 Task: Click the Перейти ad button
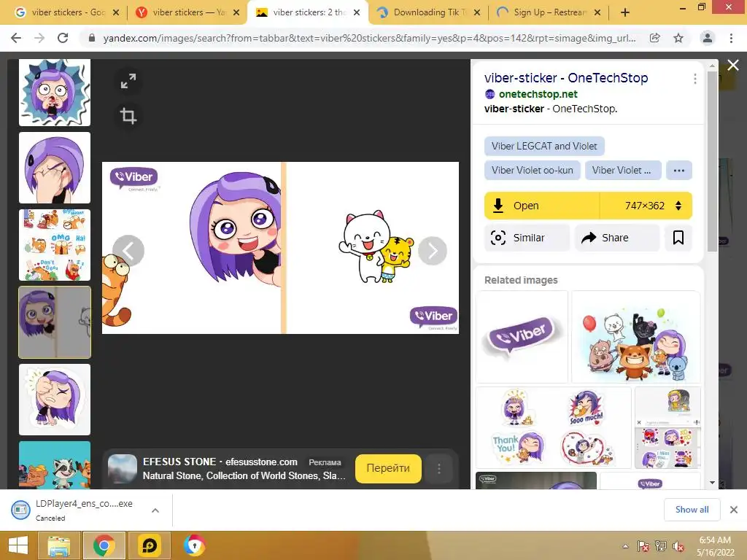388,469
